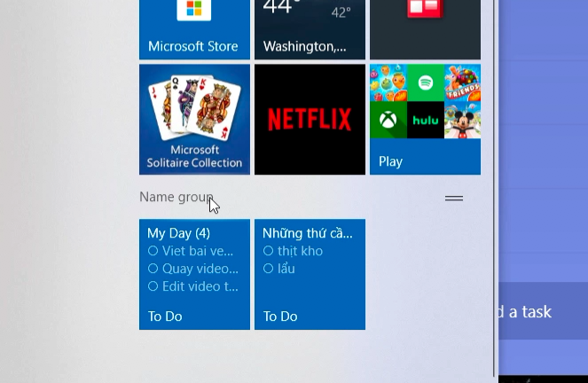Click 'Viet bai ve...' task text

pyautogui.click(x=198, y=251)
